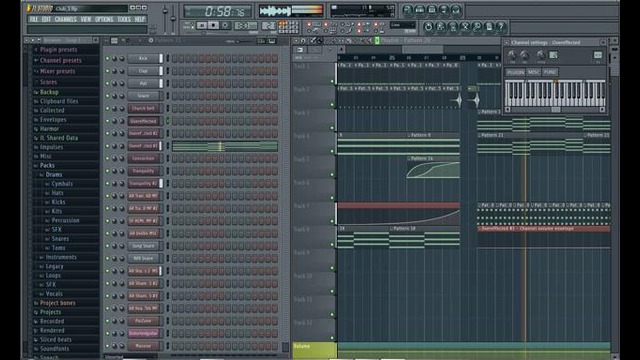
Task: Click the magnet snap icon in playlist toolbar
Action: (x=303, y=40)
